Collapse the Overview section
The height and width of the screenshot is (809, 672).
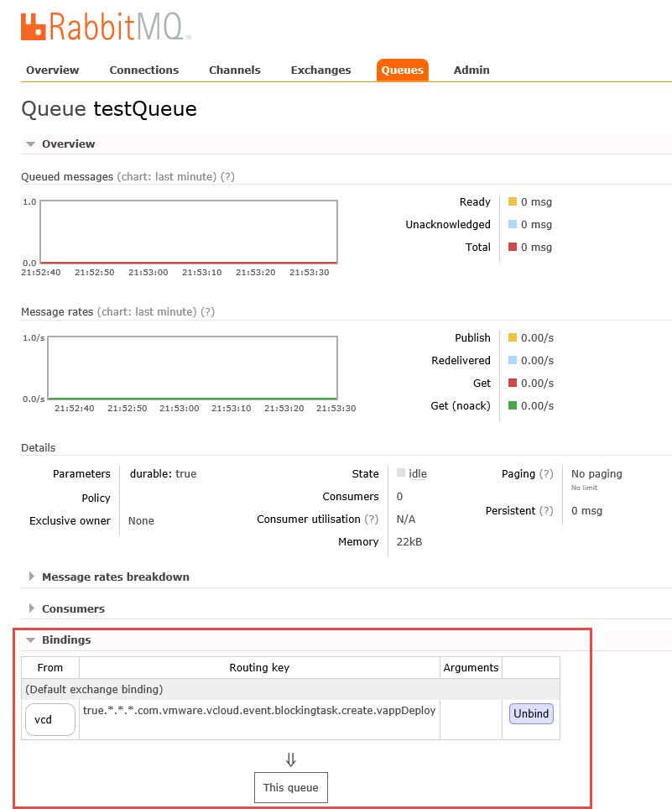(68, 144)
